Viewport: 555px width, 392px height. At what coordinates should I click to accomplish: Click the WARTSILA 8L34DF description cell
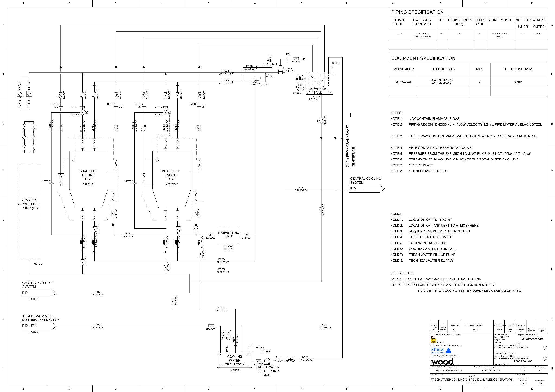pos(443,82)
